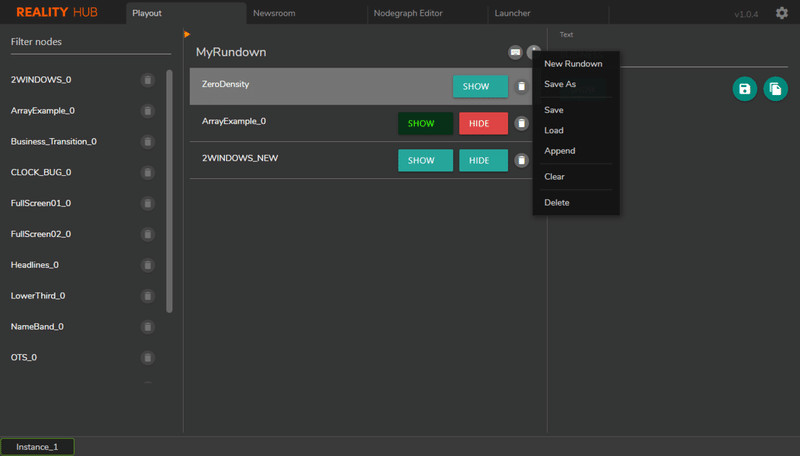800x456 pixels.
Task: Open the Newsroom tab
Action: coord(307,13)
